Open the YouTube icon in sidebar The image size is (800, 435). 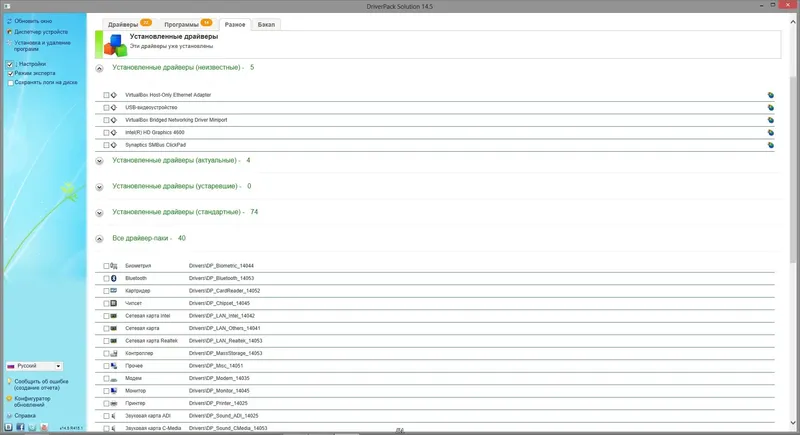44,427
